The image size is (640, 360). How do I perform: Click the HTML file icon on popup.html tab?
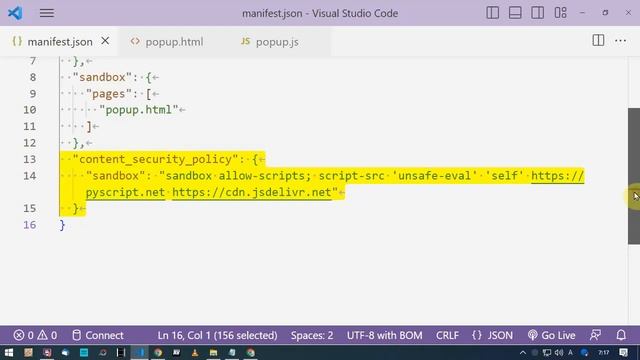coord(135,41)
